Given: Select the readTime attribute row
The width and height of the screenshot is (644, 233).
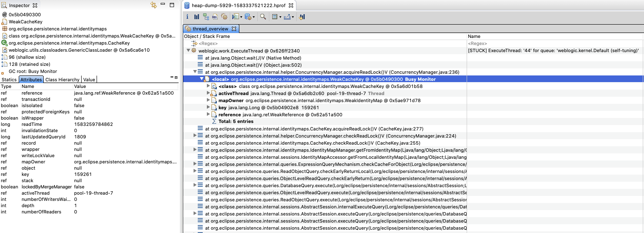Looking at the screenshot, I should (x=90, y=124).
